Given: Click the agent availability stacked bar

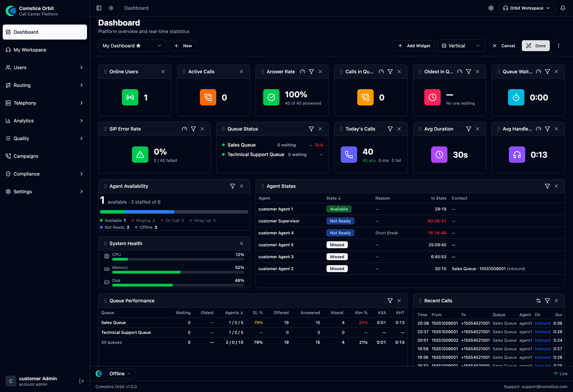Looking at the screenshot, I should [x=174, y=212].
